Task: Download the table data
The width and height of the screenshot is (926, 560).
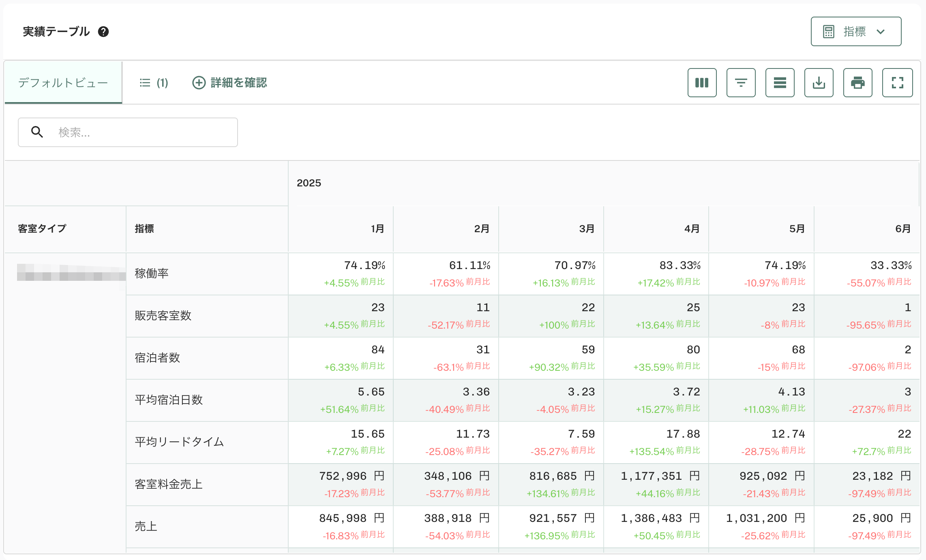Action: click(x=819, y=83)
